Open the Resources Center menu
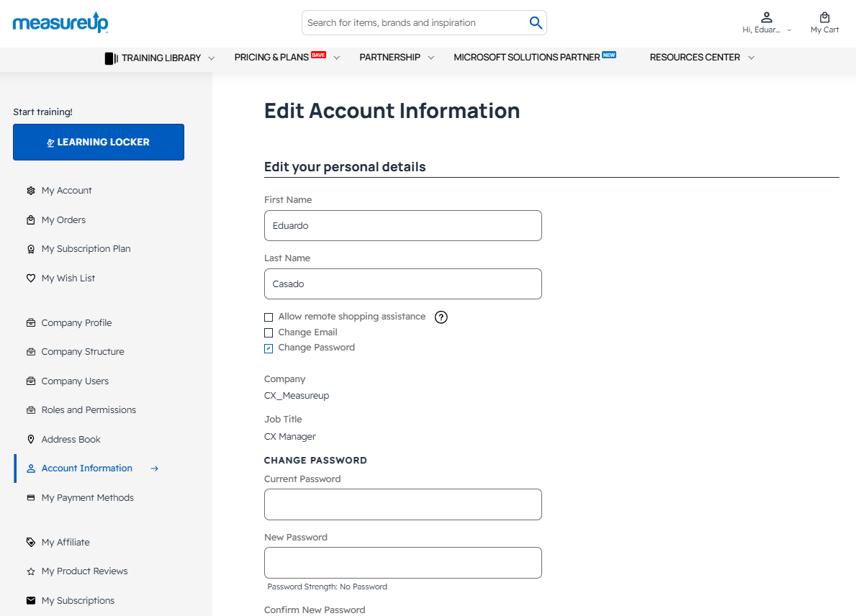The width and height of the screenshot is (856, 616). tap(695, 58)
